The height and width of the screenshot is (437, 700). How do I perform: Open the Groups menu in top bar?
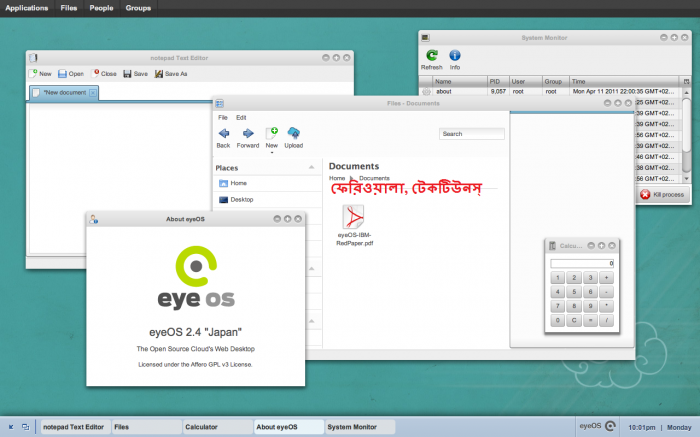138,8
